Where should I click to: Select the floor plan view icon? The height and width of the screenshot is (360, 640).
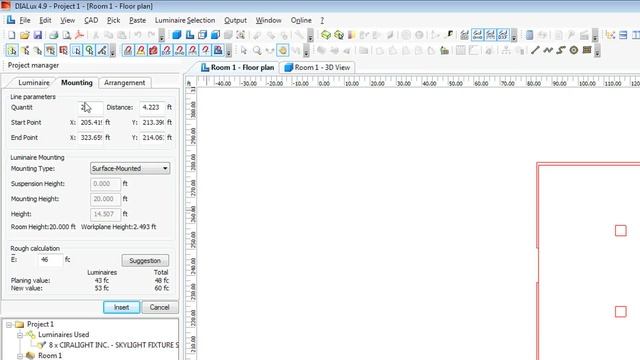(x=190, y=35)
